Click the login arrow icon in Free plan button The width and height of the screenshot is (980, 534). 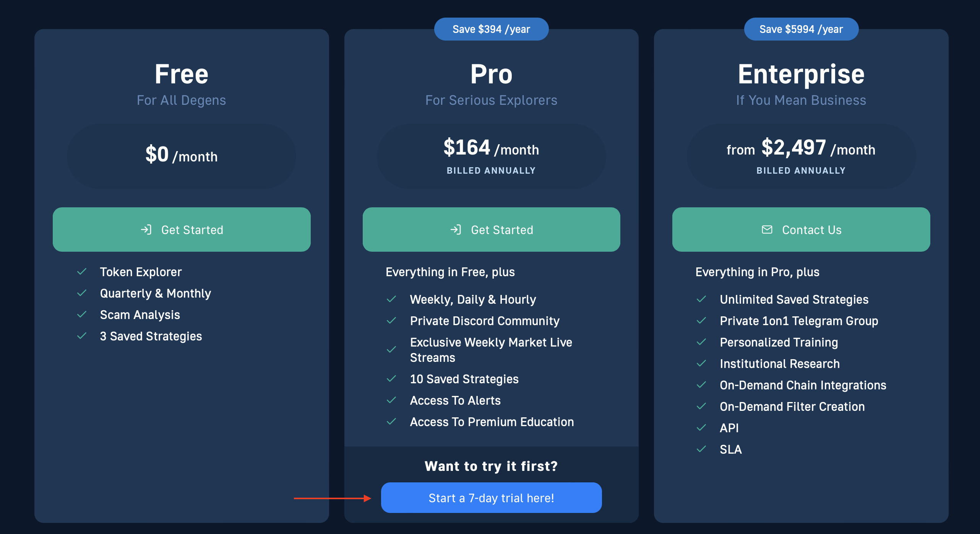146,230
